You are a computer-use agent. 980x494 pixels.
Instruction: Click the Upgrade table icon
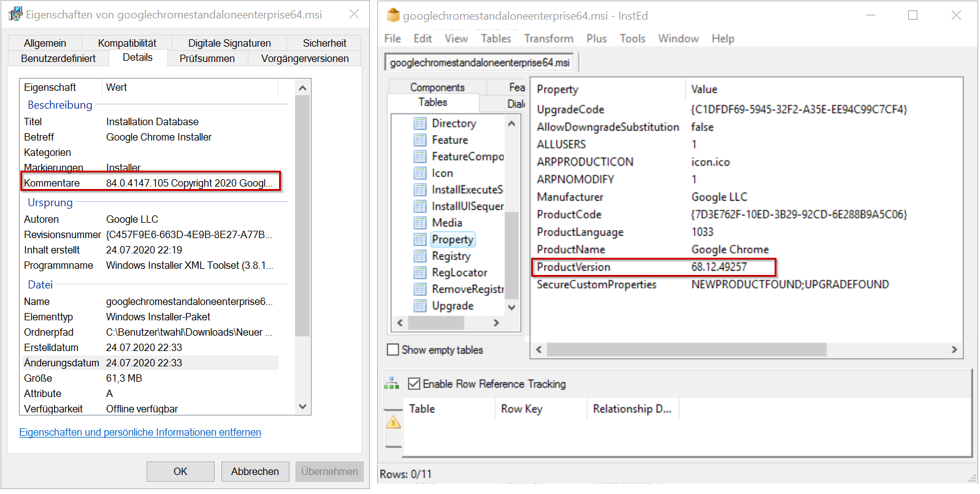pos(420,306)
